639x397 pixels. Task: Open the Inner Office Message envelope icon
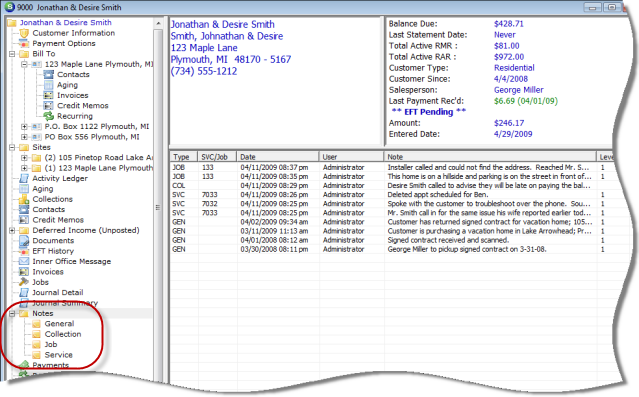[24, 261]
